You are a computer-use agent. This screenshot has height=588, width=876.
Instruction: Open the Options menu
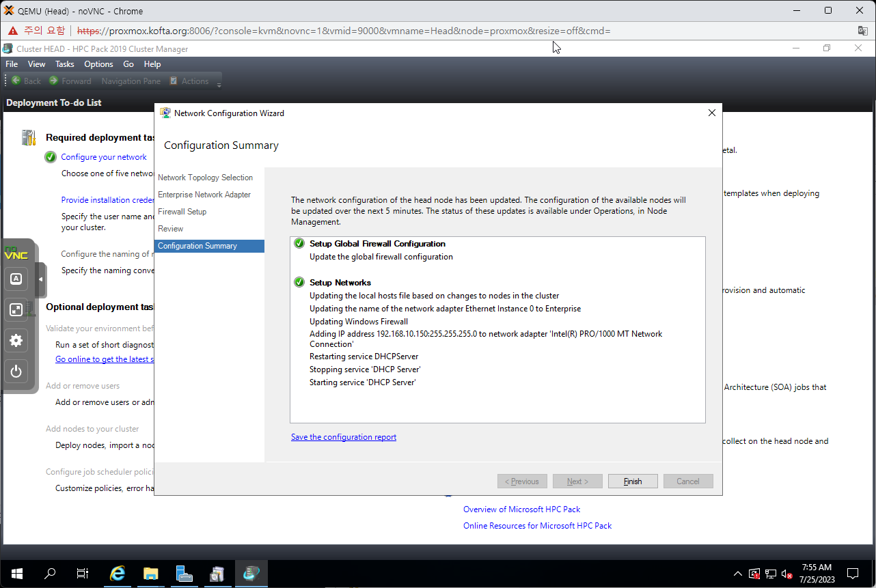[98, 64]
